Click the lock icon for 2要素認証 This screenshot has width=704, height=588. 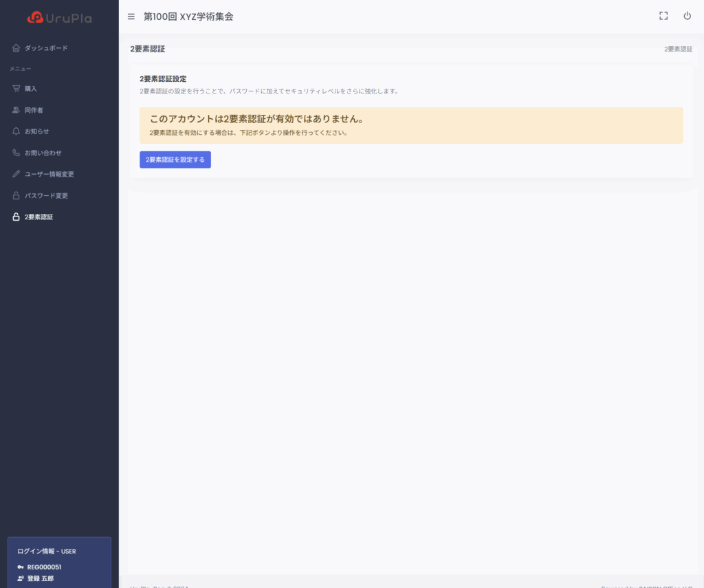(16, 217)
